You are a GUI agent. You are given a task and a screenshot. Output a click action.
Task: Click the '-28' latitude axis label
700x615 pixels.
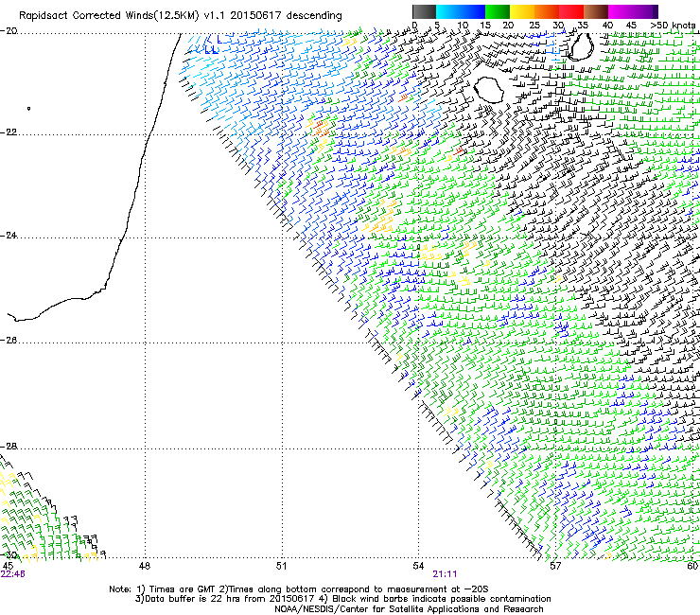[9, 447]
